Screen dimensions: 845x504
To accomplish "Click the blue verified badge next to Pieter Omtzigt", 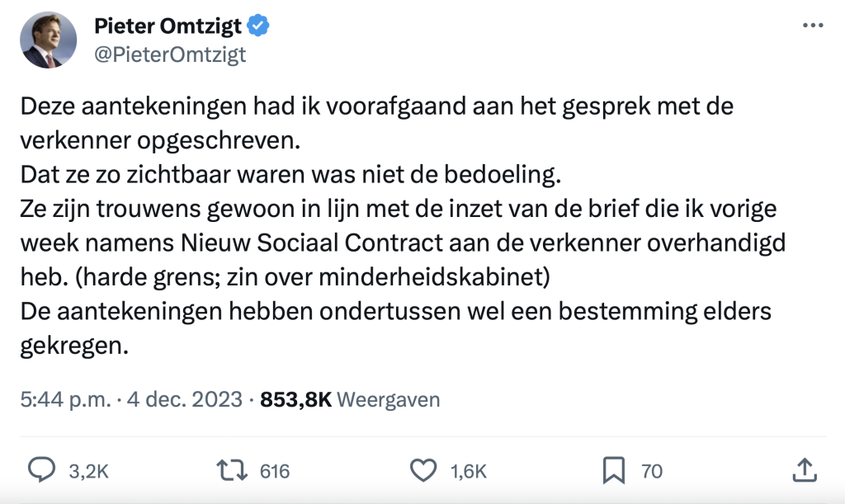I will 258,25.
